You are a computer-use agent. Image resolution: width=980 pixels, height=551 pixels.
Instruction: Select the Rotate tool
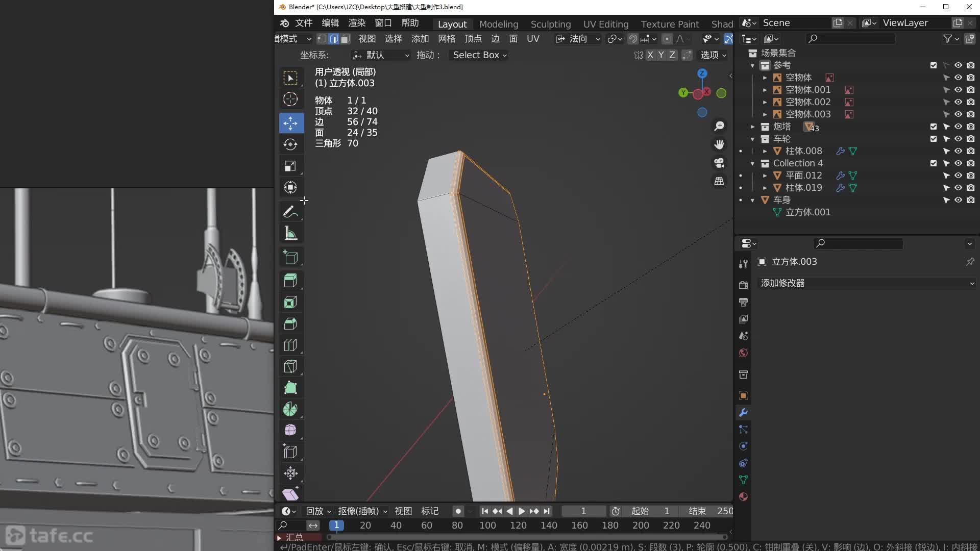[x=290, y=144]
